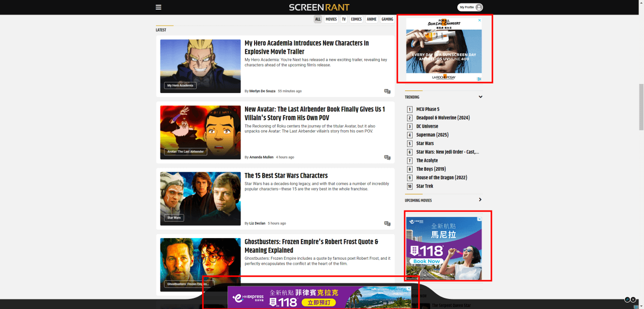Open trending item 'DC Universe'
Viewport: 644px width, 309px height.
[x=427, y=126]
